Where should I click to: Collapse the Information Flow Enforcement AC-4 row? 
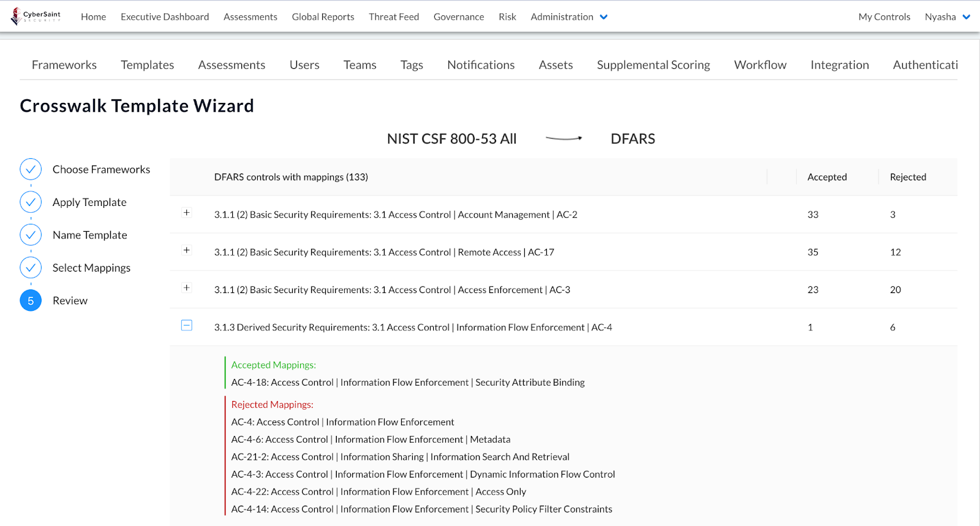point(187,326)
